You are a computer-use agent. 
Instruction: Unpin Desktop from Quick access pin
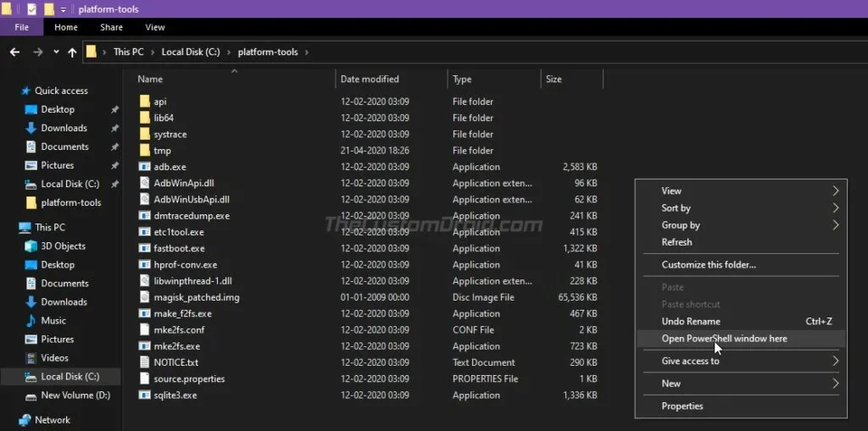[x=114, y=109]
